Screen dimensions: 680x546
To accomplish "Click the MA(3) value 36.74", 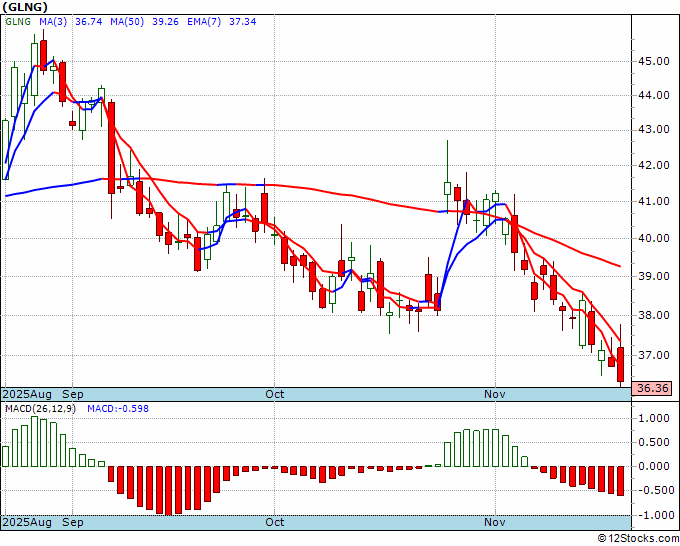I will [88, 22].
